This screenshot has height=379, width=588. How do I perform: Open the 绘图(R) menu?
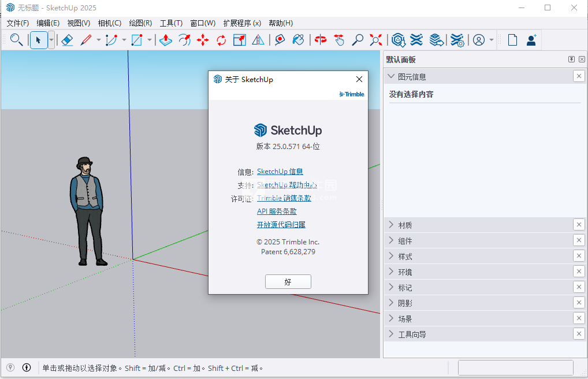(x=140, y=23)
